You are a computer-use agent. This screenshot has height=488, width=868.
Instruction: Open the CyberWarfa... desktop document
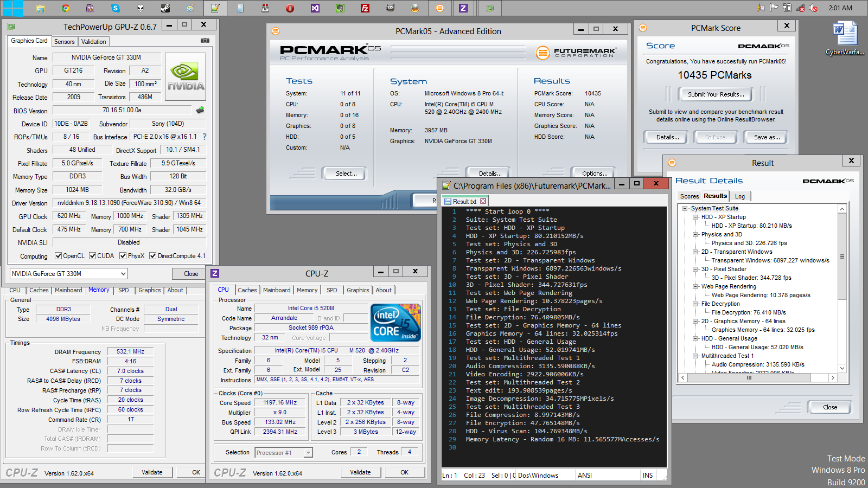845,38
